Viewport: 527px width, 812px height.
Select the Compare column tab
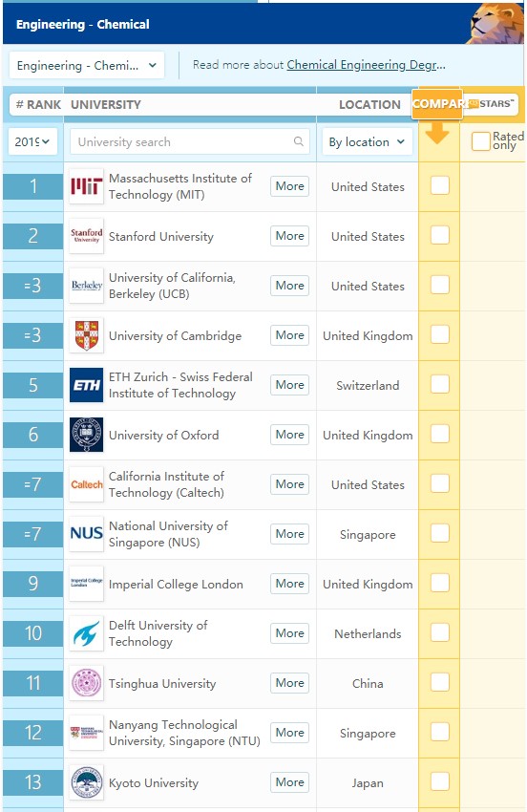pos(437,103)
